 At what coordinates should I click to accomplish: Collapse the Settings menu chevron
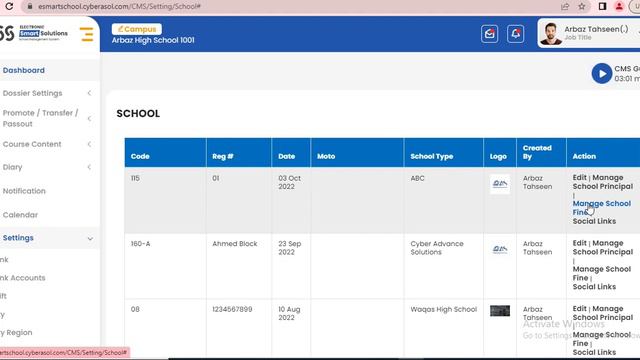pyautogui.click(x=90, y=238)
